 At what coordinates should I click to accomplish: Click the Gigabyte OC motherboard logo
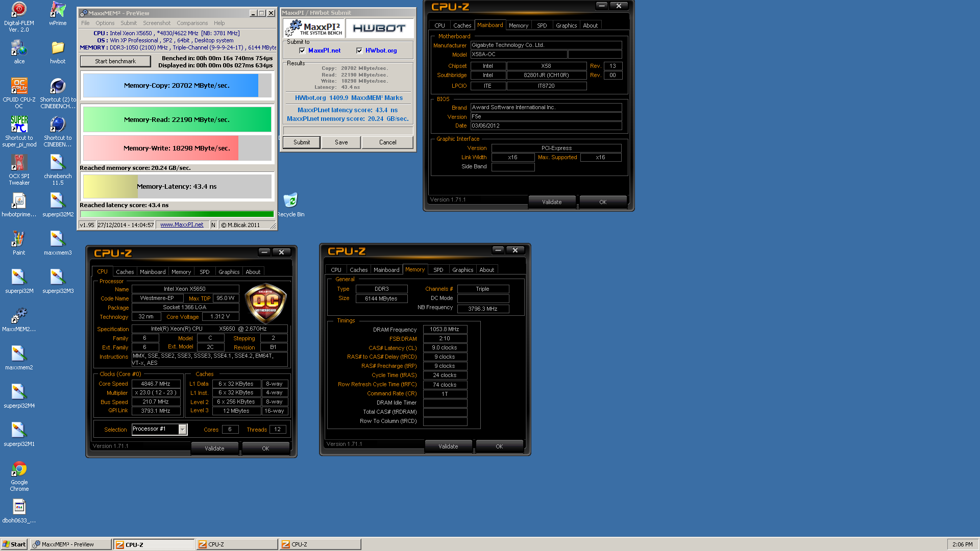[x=265, y=303]
